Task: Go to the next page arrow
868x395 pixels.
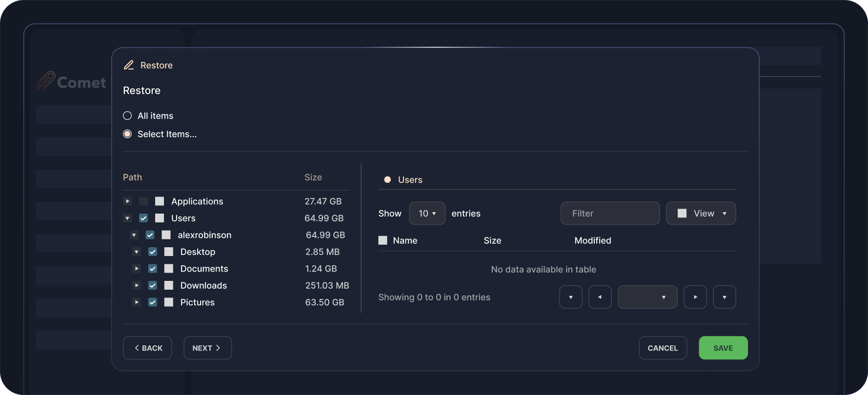Action: pos(695,297)
